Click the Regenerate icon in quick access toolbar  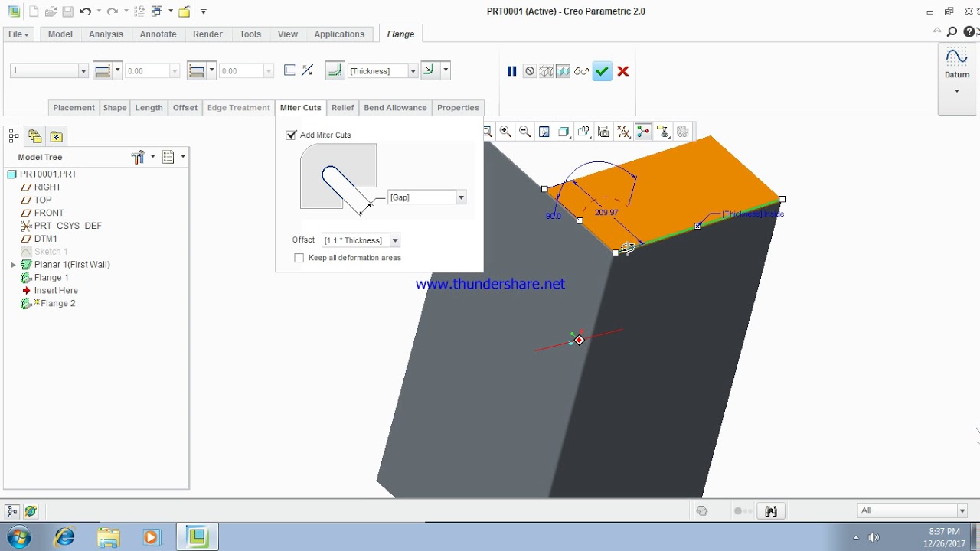click(139, 11)
